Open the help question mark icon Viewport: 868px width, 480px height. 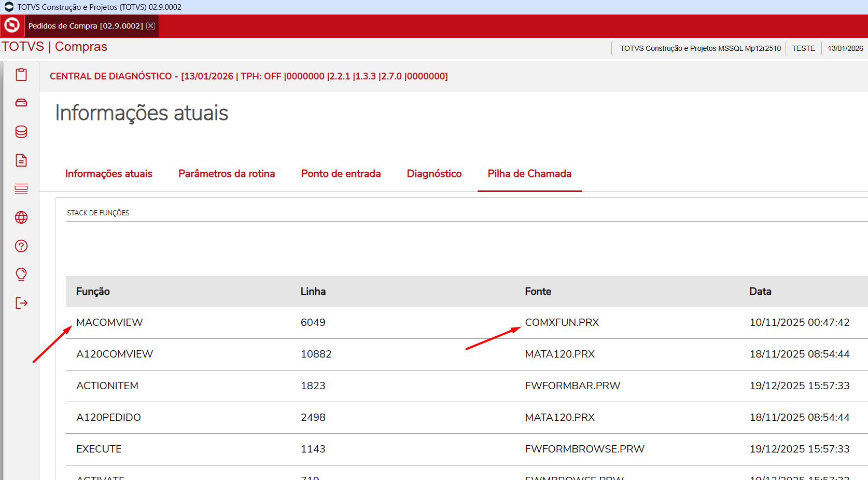click(x=21, y=246)
